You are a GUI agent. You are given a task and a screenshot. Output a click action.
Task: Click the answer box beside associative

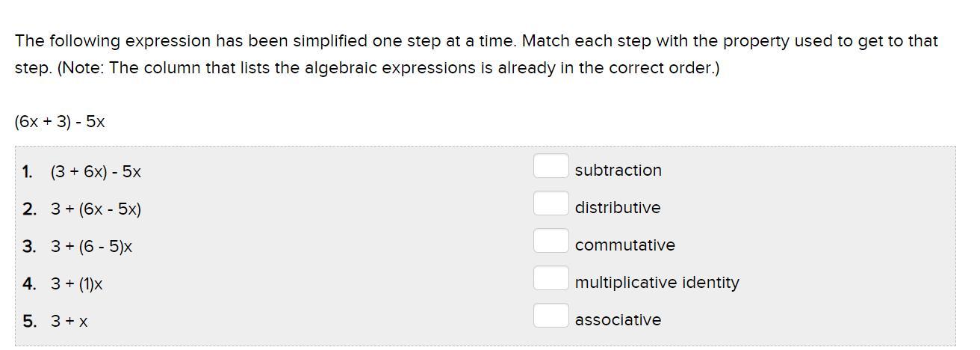(x=551, y=316)
